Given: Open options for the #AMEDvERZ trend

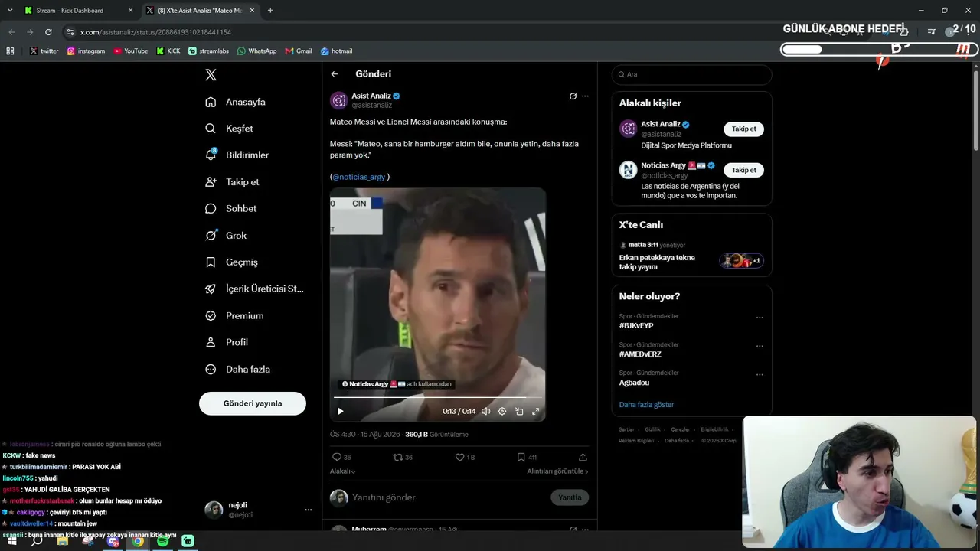Looking at the screenshot, I should 759,346.
